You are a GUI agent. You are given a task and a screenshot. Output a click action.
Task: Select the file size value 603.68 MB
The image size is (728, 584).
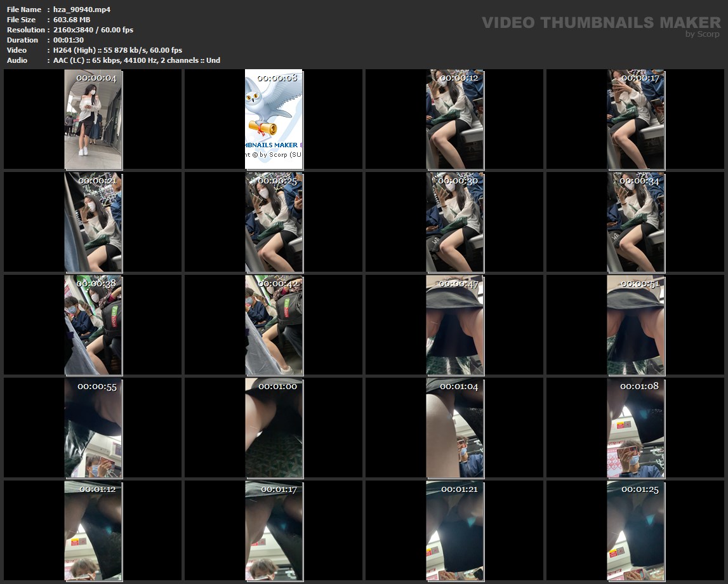[72, 20]
